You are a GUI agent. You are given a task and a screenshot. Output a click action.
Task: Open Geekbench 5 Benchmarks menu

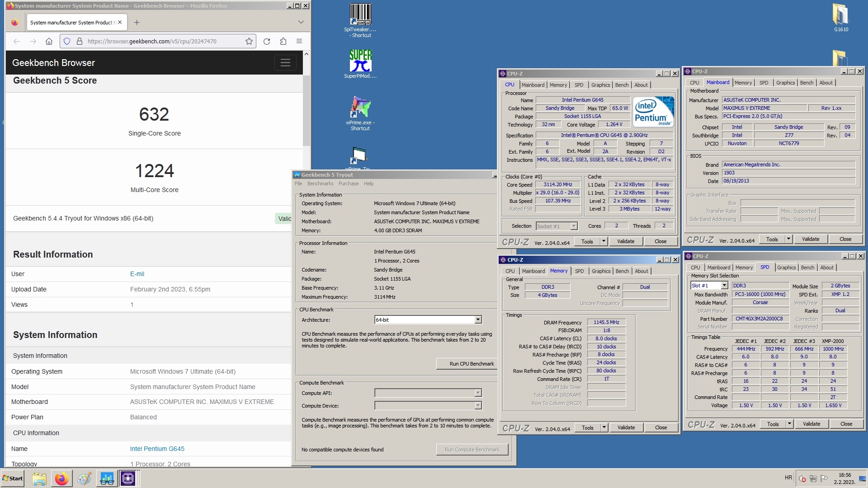(320, 183)
